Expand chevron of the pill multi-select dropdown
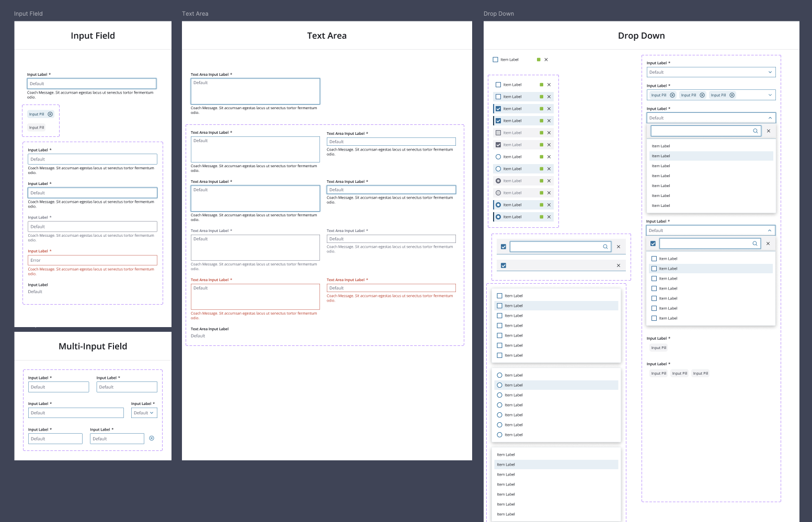 770,95
